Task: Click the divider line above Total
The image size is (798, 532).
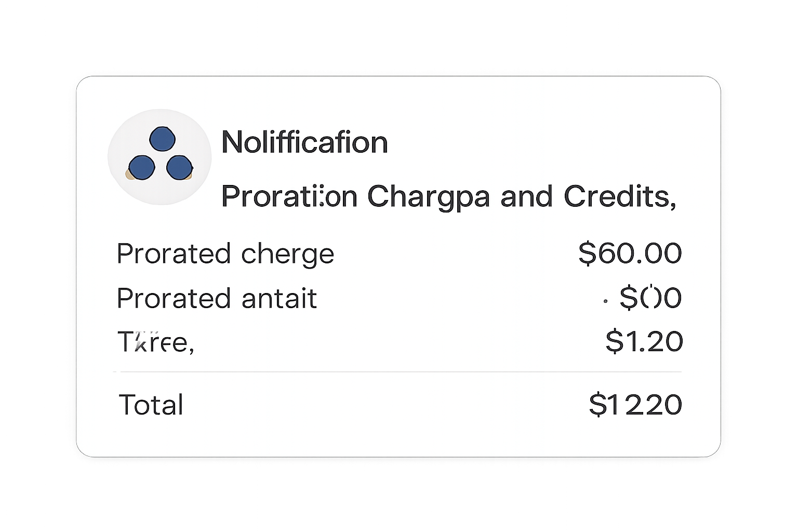Action: tap(397, 372)
